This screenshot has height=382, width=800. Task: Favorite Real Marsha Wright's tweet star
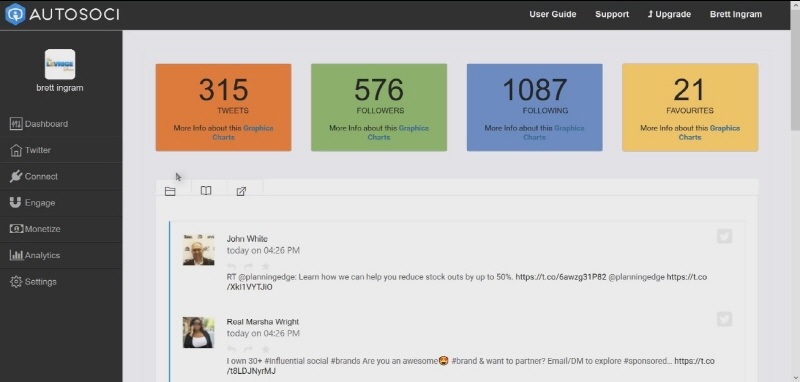265,349
